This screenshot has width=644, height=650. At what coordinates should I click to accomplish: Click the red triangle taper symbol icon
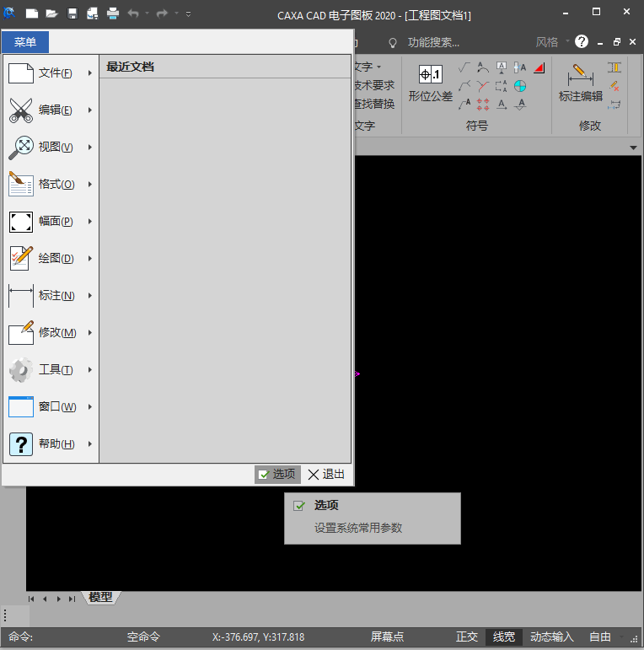pyautogui.click(x=539, y=67)
